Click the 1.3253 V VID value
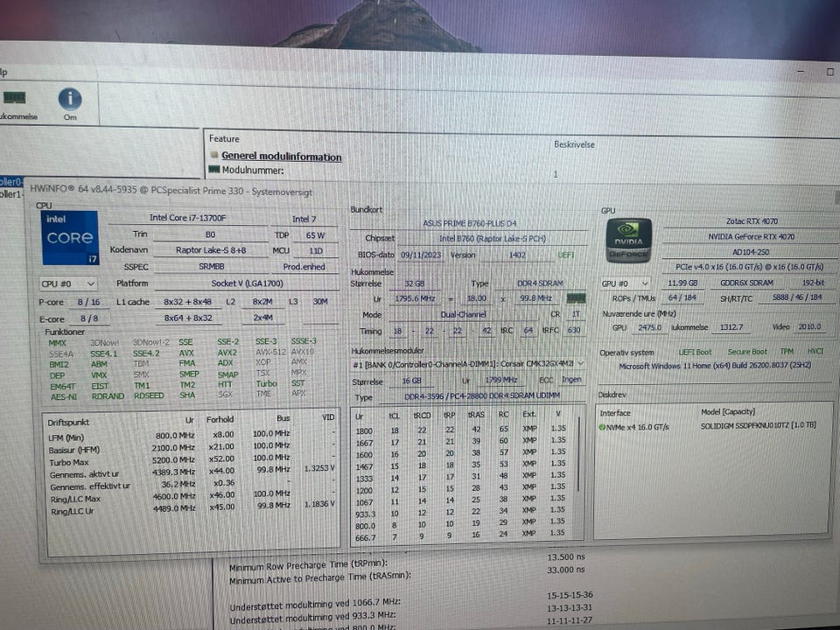 pyautogui.click(x=319, y=468)
